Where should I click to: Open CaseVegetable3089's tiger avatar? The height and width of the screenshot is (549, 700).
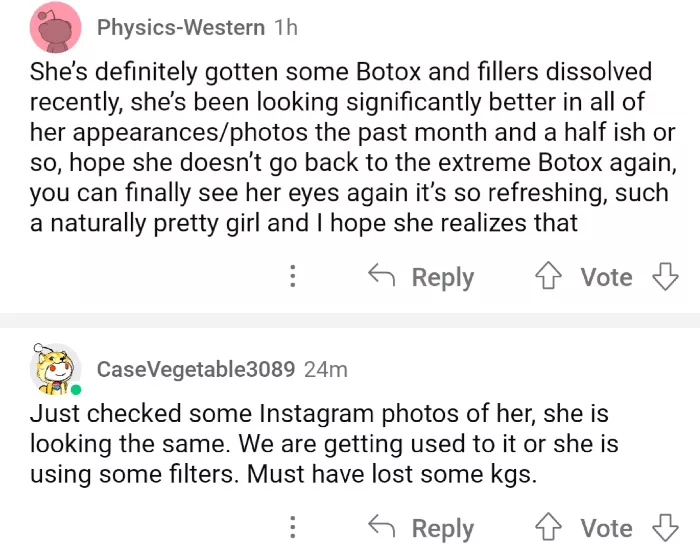(x=56, y=369)
